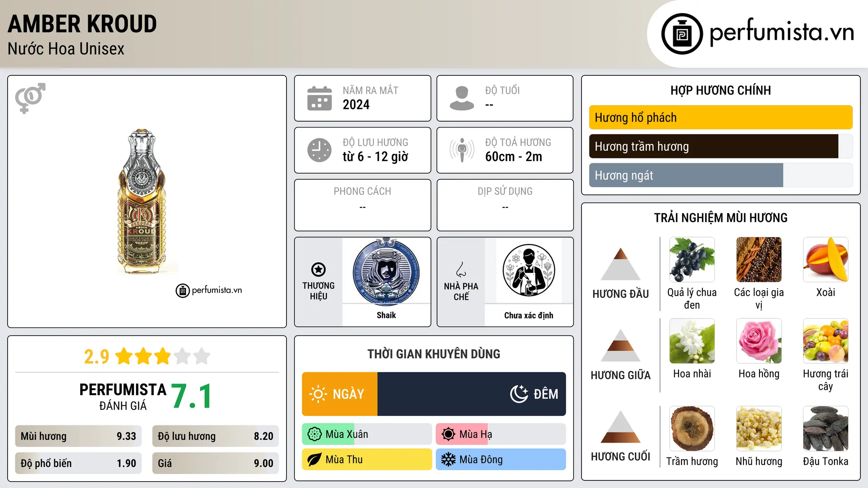
Task: Click the perfumista.vn site name
Action: click(782, 33)
